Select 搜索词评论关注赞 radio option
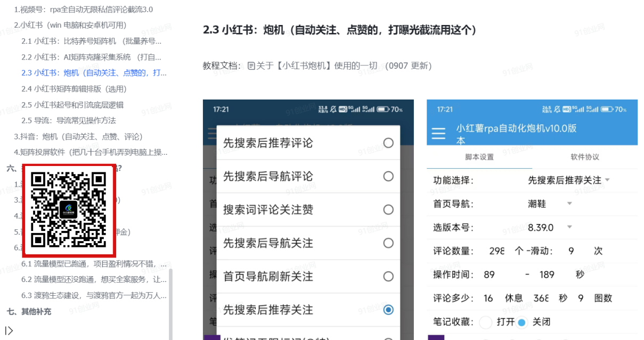The height and width of the screenshot is (340, 644). [388, 210]
